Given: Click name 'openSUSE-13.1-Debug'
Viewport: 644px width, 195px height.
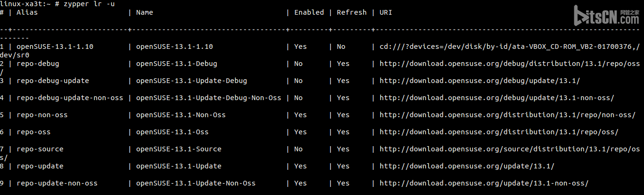Looking at the screenshot, I should (177, 64).
